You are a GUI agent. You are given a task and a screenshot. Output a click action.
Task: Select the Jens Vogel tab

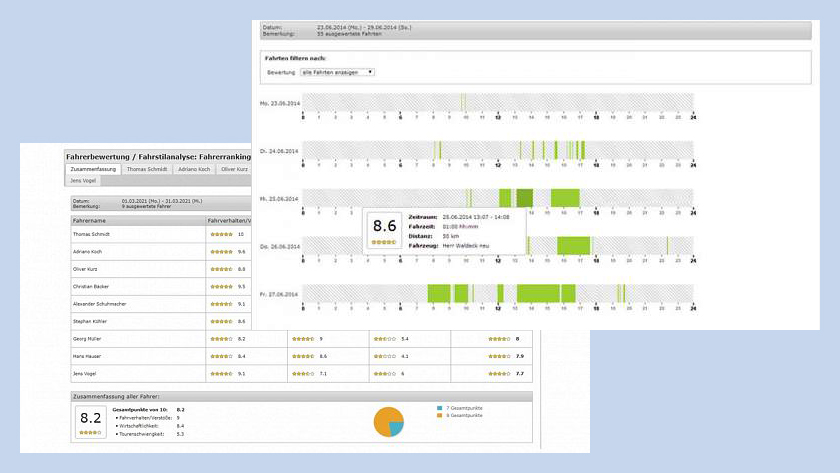pyautogui.click(x=83, y=181)
